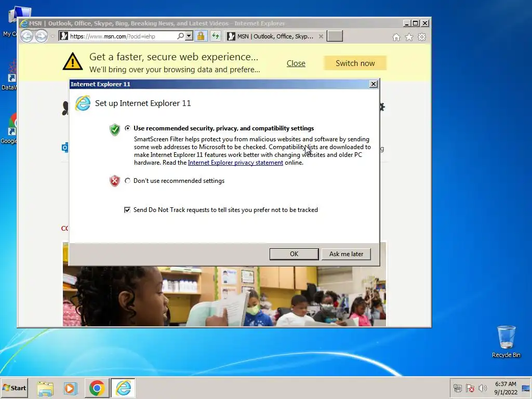Click Internet Explorer taskbar icon
532x399 pixels.
click(x=123, y=388)
